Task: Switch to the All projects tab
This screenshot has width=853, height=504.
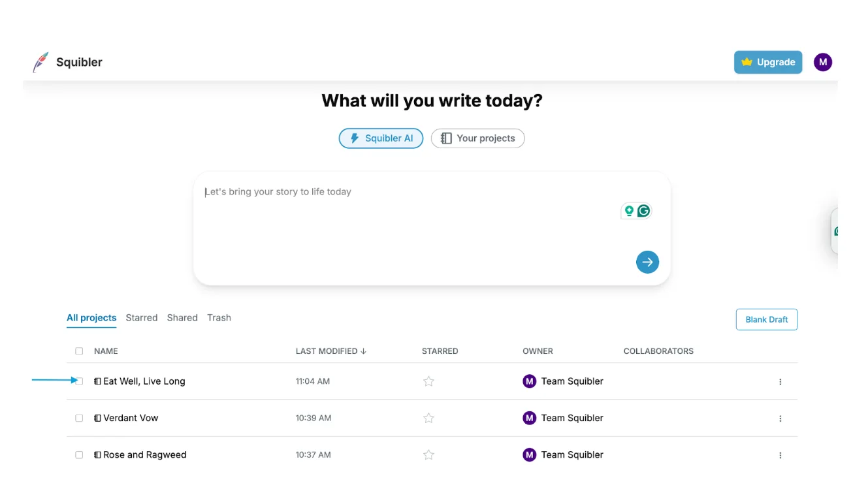Action: tap(91, 318)
